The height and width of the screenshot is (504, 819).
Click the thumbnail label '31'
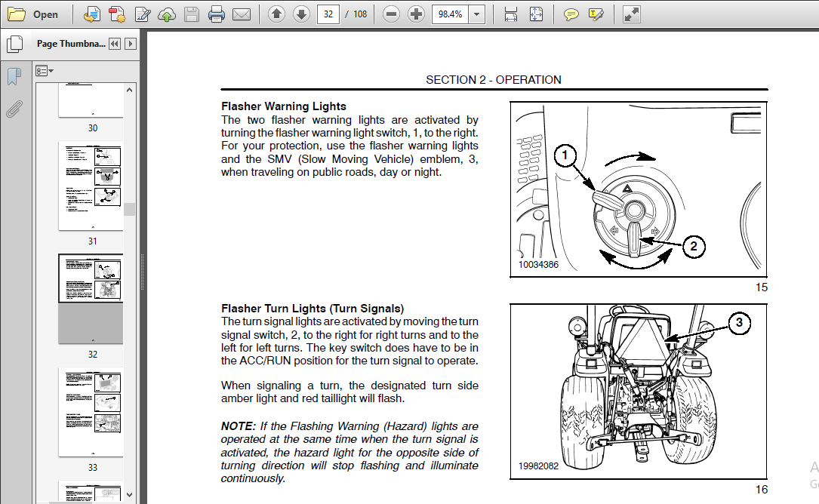click(x=92, y=241)
